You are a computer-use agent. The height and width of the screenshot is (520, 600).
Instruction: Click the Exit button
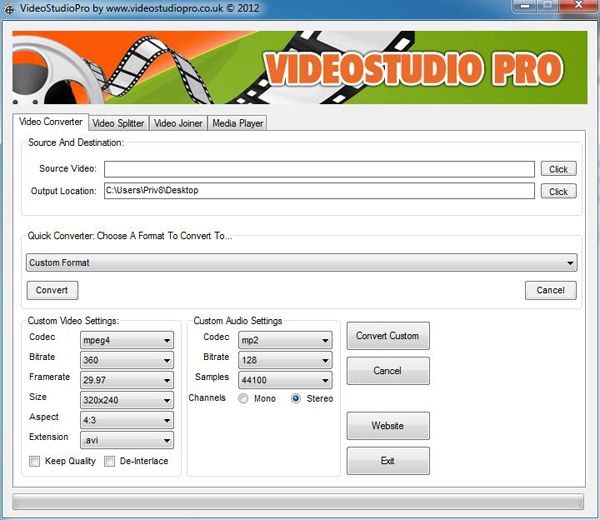[388, 461]
